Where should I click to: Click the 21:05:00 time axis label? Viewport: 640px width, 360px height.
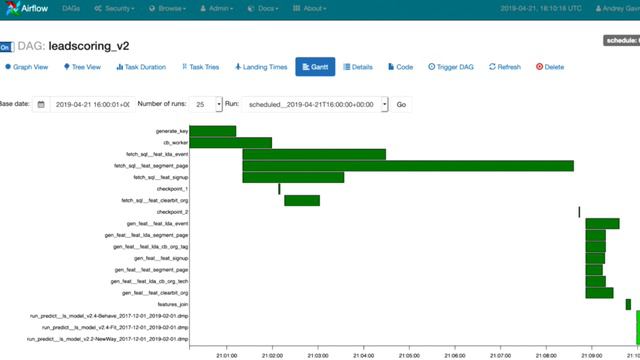(409, 356)
